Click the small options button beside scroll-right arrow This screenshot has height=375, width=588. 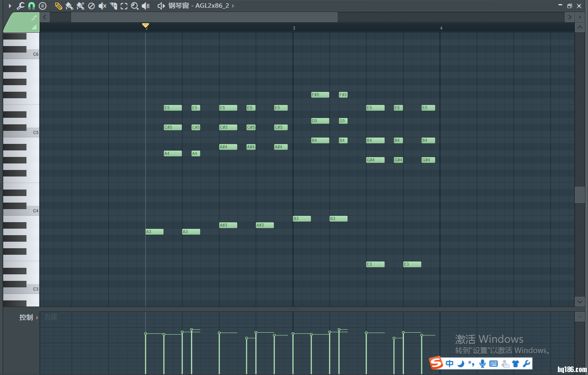click(579, 17)
